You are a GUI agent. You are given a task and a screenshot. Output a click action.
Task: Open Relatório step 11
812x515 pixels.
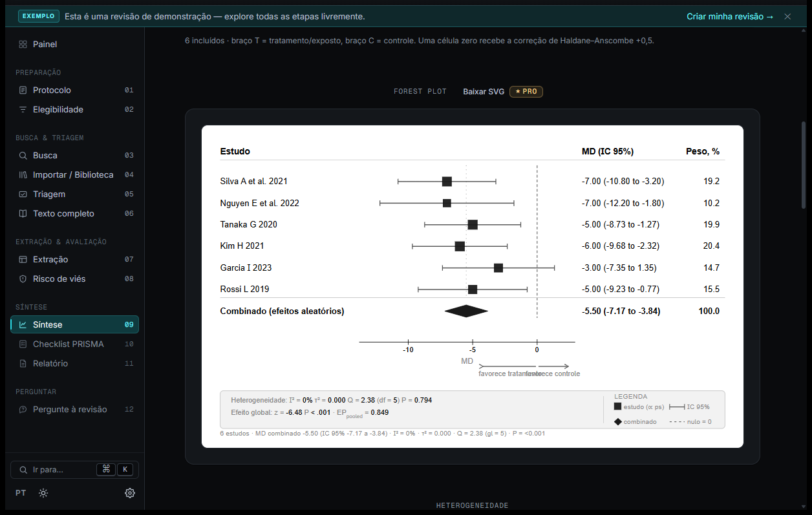[74, 364]
